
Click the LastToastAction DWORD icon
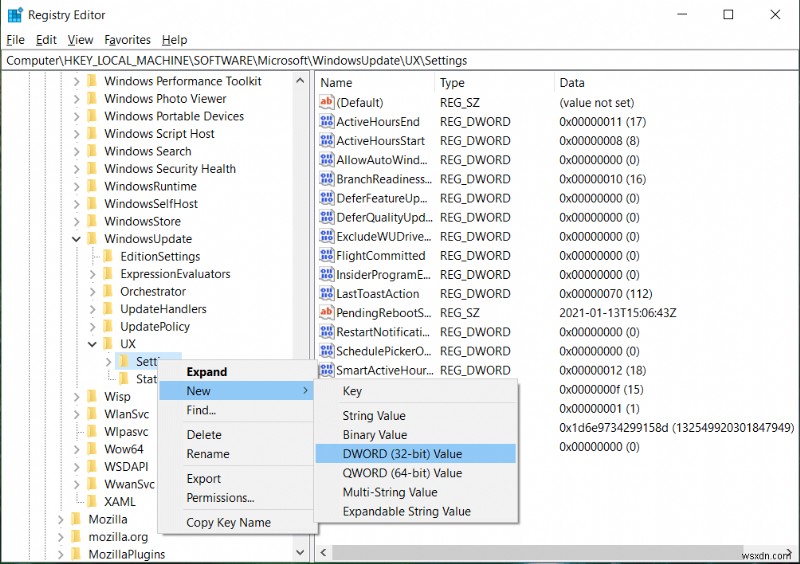(x=327, y=293)
